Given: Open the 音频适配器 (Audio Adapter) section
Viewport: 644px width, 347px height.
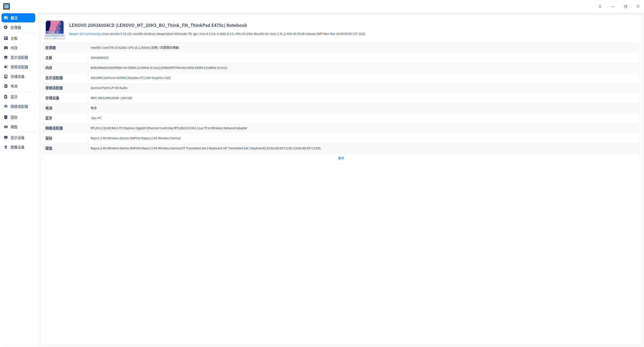Looking at the screenshot, I should [x=18, y=67].
